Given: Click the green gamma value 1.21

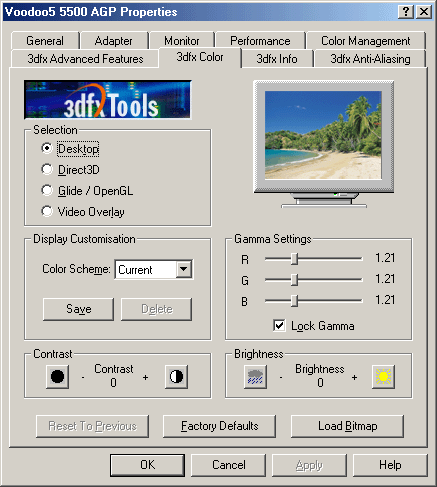Looking at the screenshot, I should (x=385, y=279).
